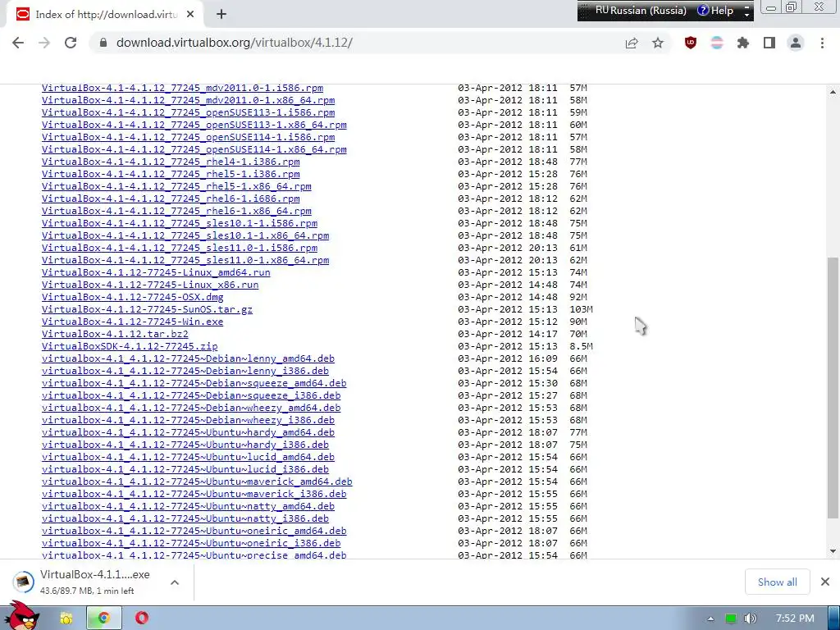Image resolution: width=840 pixels, height=630 pixels.
Task: Click the page scrollbar up arrow
Action: click(833, 92)
